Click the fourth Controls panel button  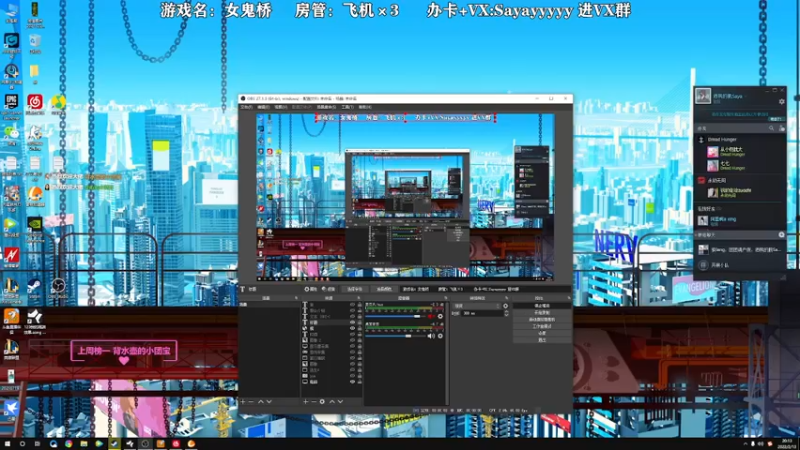[542, 326]
